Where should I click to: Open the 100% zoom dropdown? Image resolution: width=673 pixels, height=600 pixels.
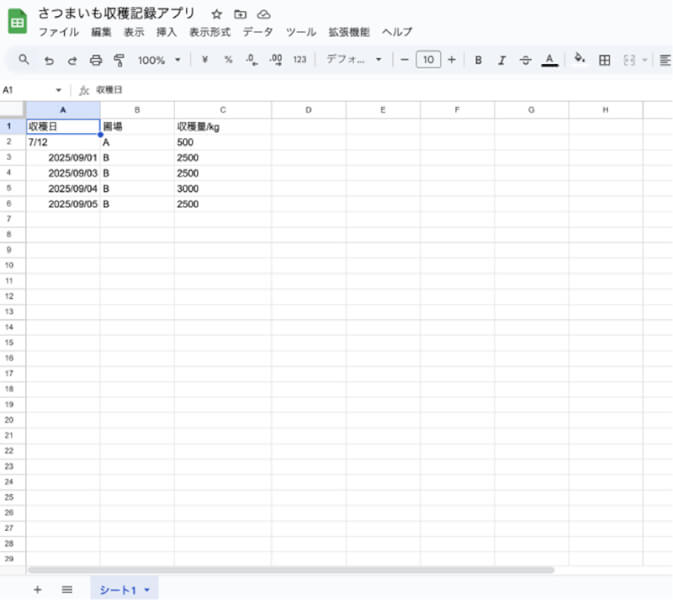(159, 60)
